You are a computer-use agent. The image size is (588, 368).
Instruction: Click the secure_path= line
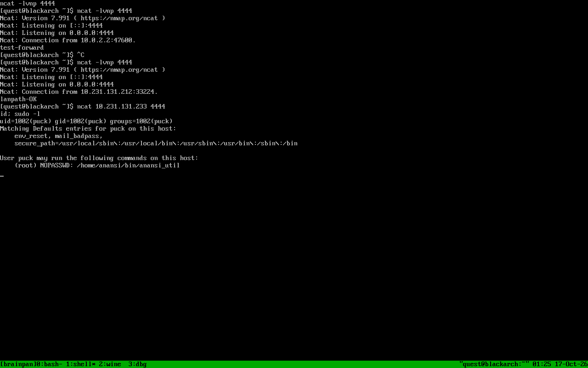click(156, 144)
